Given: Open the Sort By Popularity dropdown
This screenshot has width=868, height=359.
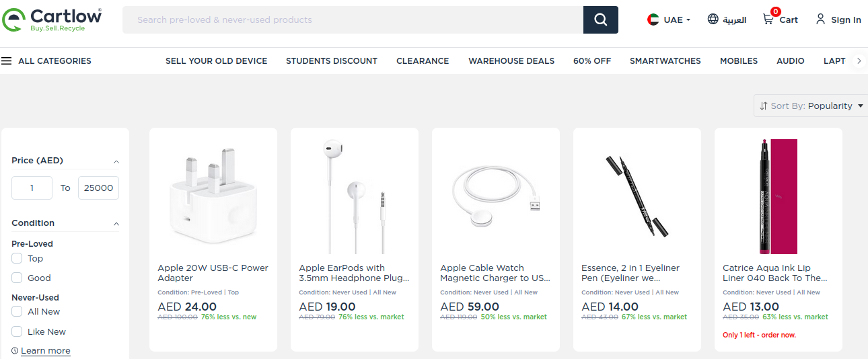Looking at the screenshot, I should click(811, 106).
